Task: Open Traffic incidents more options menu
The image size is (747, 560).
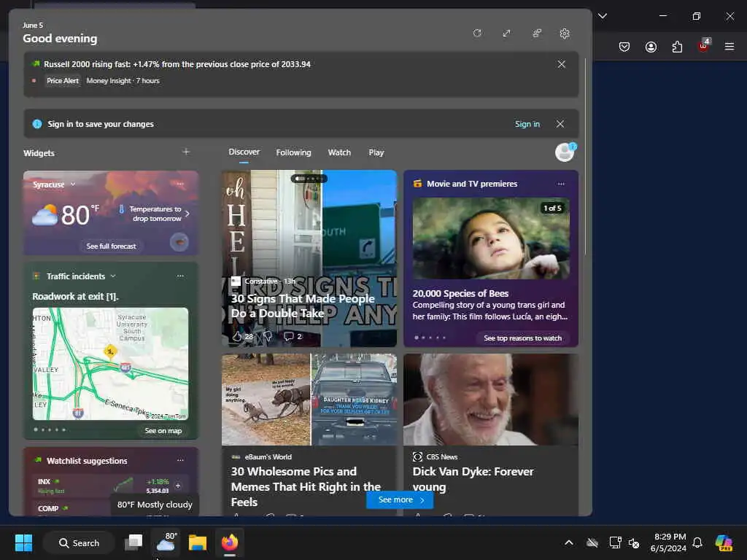Action: point(180,276)
